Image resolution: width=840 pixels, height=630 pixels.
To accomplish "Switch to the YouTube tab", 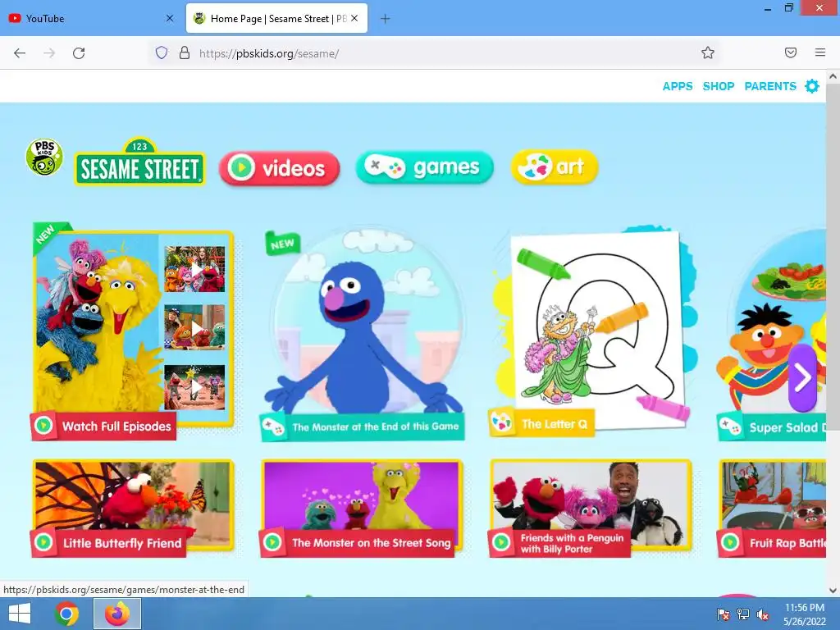I will click(x=91, y=18).
